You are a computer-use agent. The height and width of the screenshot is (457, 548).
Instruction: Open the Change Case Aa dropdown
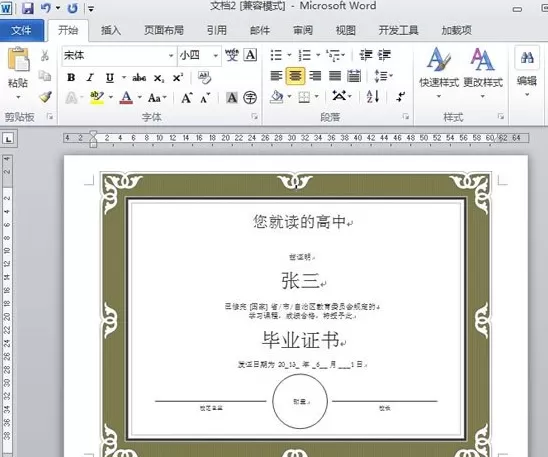click(x=157, y=98)
